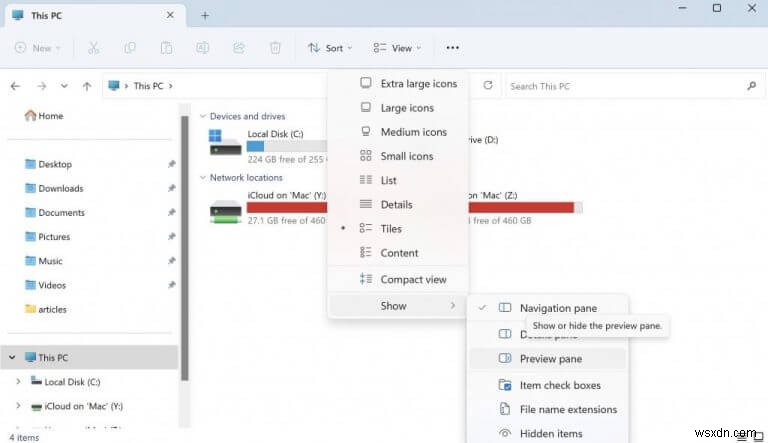768x443 pixels.
Task: Open Desktop folder in sidebar
Action: point(48,164)
